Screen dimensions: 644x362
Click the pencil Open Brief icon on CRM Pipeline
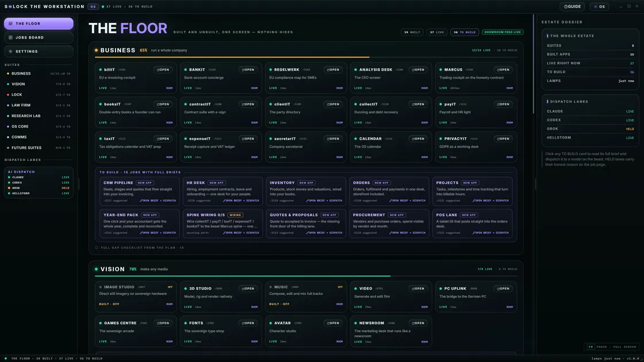141,201
